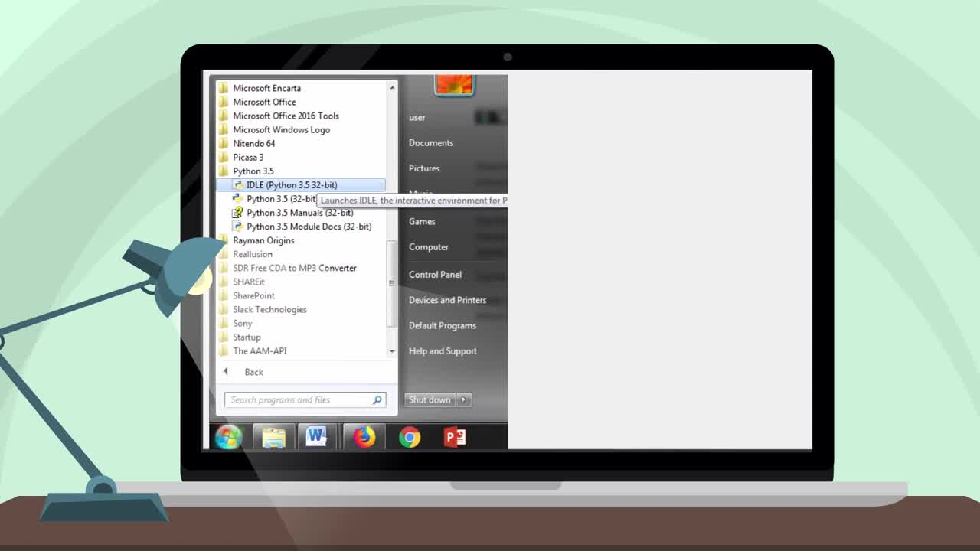Expand the Rayman Origins folder
Image resolution: width=980 pixels, height=551 pixels.
tap(263, 240)
